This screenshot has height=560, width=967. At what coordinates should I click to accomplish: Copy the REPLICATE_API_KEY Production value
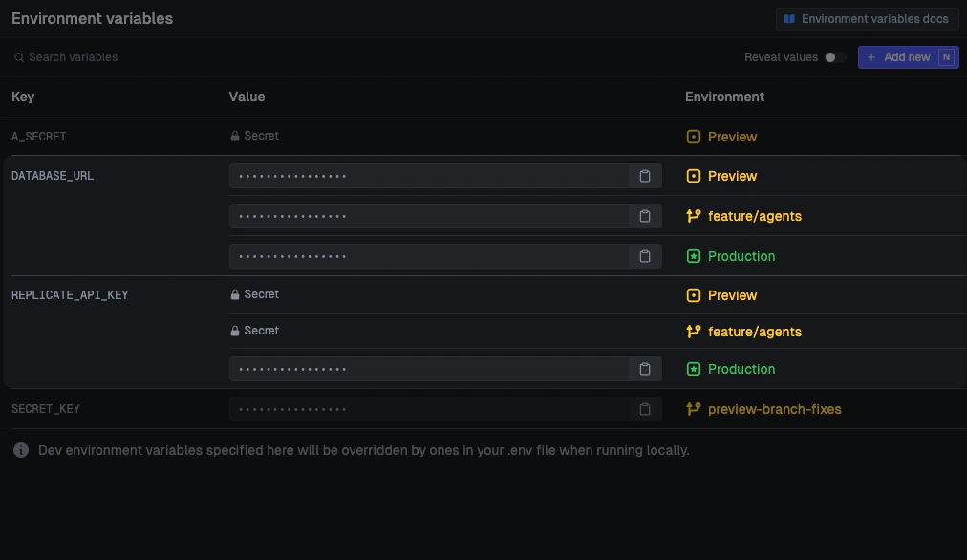pyautogui.click(x=645, y=369)
